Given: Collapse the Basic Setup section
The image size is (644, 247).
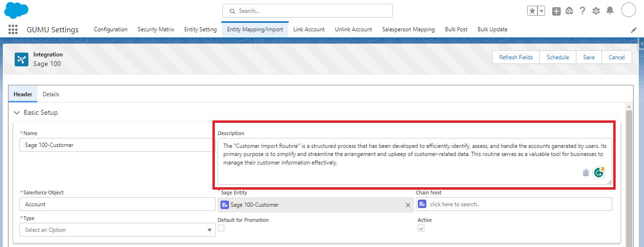Looking at the screenshot, I should [17, 113].
